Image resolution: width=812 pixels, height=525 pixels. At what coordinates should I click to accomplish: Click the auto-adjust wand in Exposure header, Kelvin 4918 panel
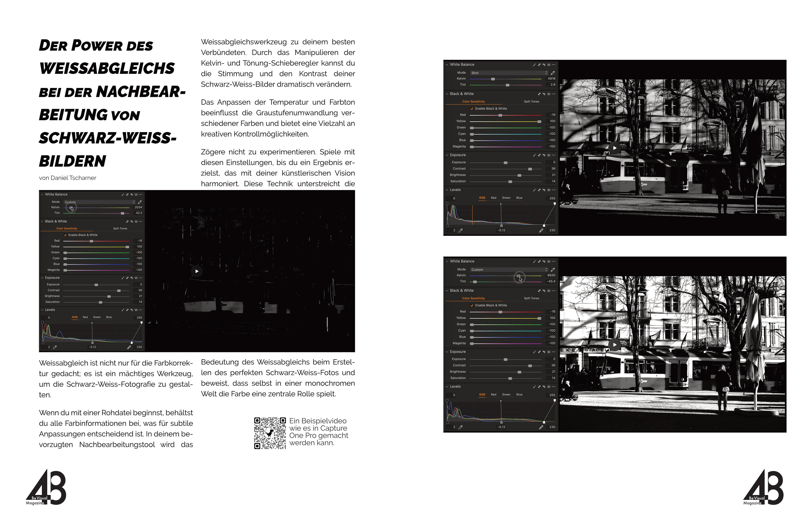(x=534, y=155)
